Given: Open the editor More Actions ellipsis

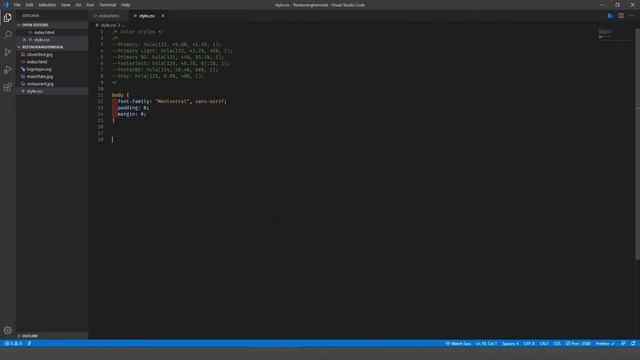Looking at the screenshot, I should [632, 16].
